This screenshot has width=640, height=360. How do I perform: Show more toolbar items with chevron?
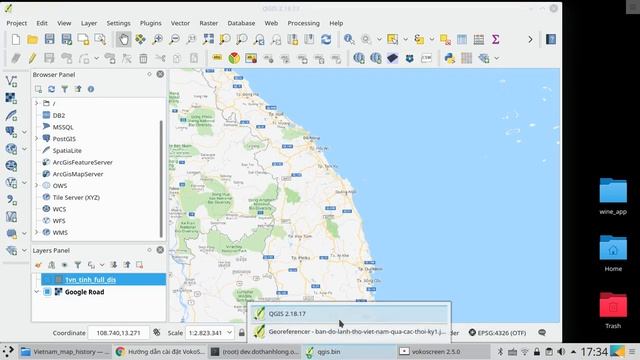click(530, 39)
